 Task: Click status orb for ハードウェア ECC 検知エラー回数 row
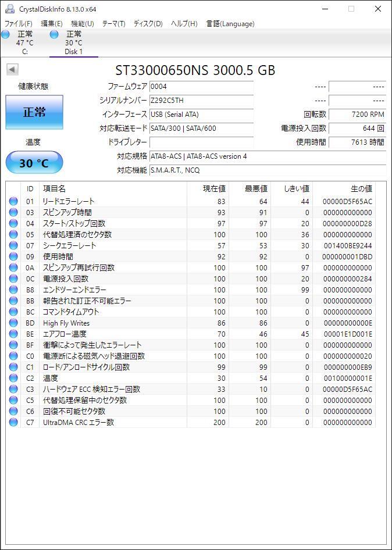pyautogui.click(x=13, y=389)
